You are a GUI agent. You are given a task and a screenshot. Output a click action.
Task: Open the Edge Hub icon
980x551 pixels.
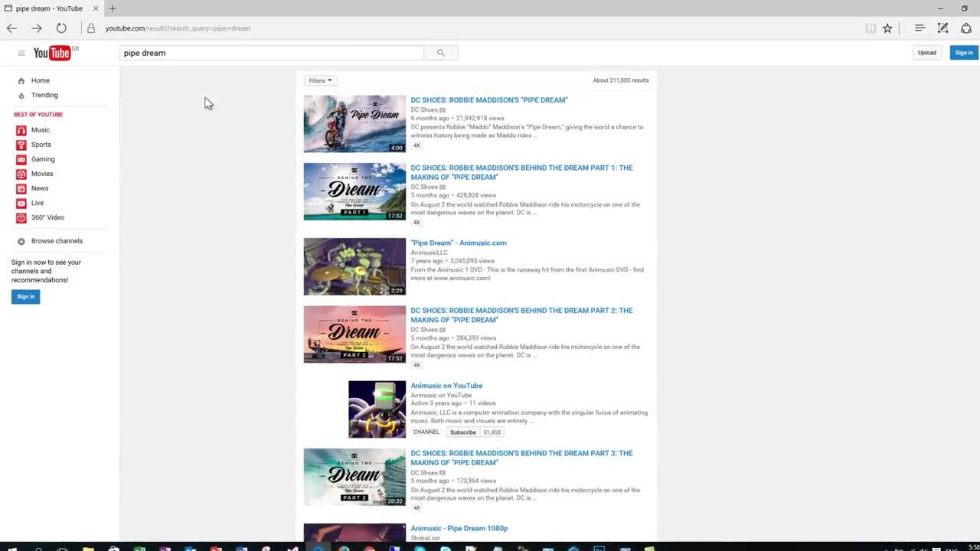920,28
